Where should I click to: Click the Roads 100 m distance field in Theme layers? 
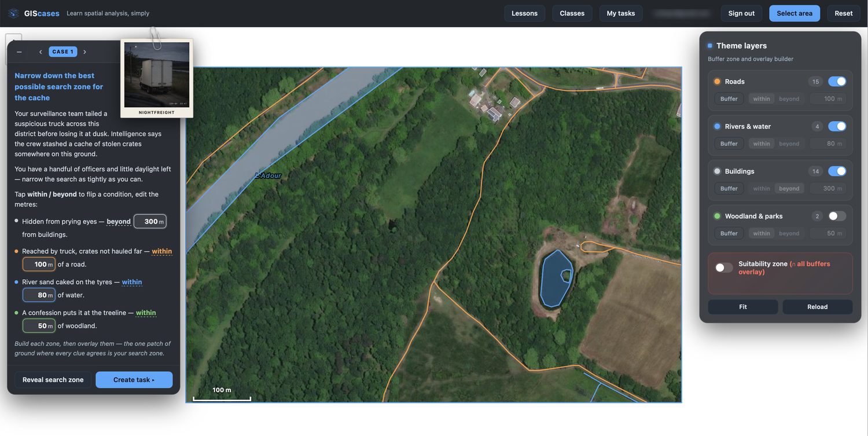[828, 99]
